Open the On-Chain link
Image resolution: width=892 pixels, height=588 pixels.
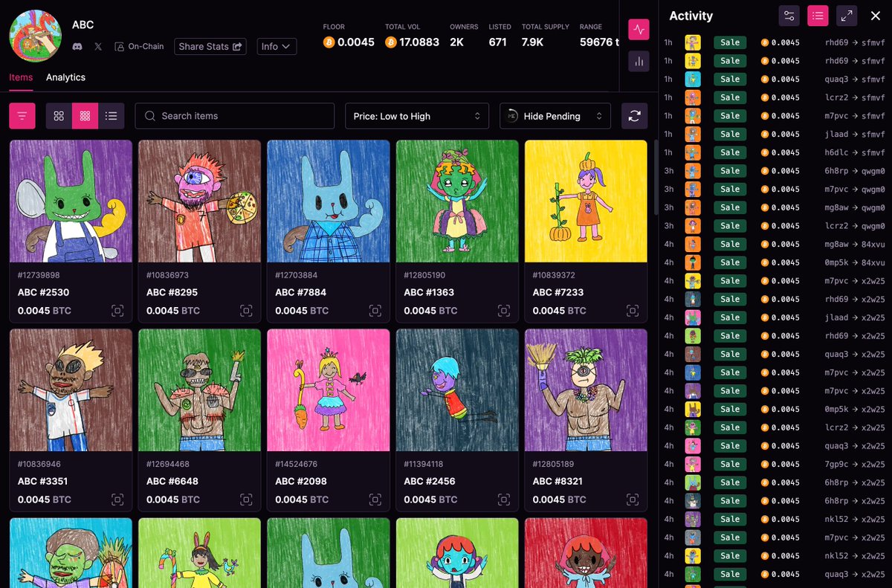pyautogui.click(x=139, y=47)
